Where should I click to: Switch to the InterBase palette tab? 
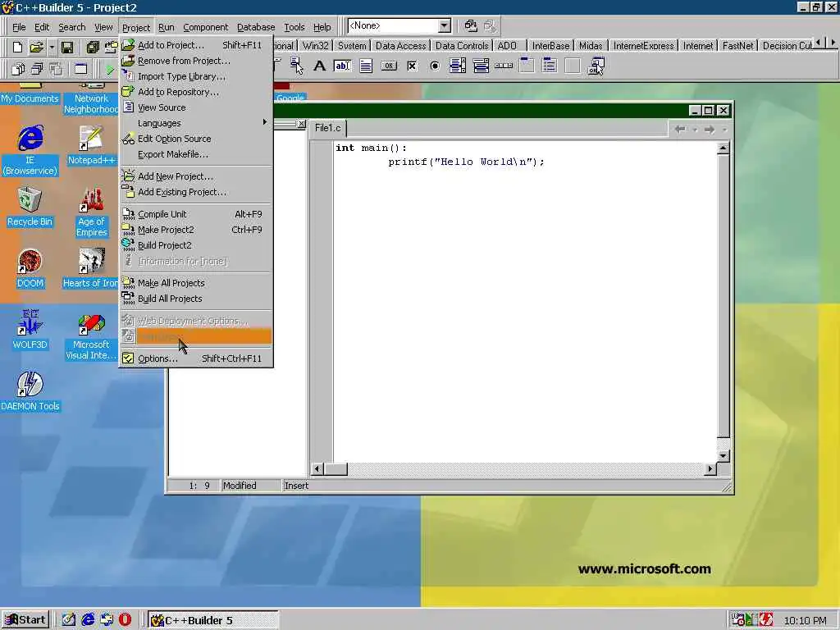[x=550, y=46]
